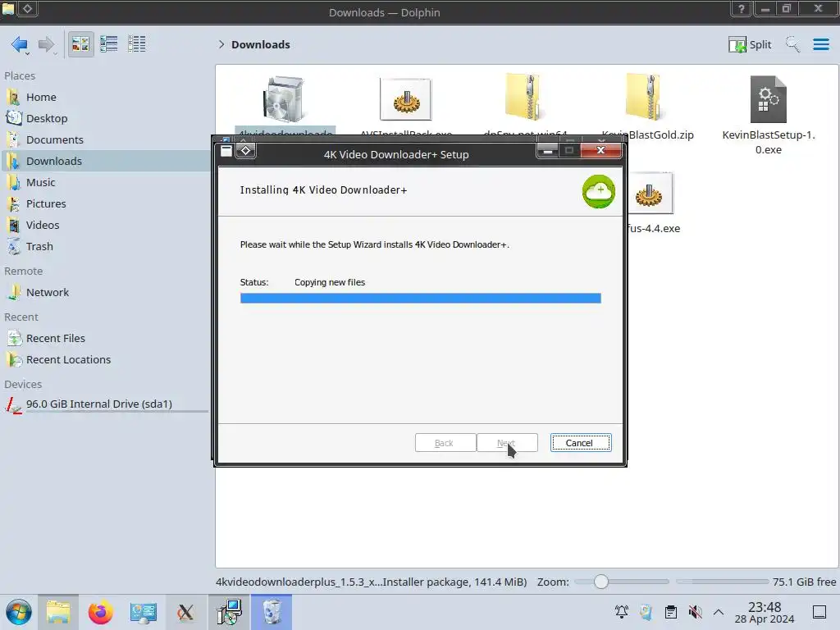Open Dolphin hamburger menu
This screenshot has width=840, height=630.
coord(820,44)
